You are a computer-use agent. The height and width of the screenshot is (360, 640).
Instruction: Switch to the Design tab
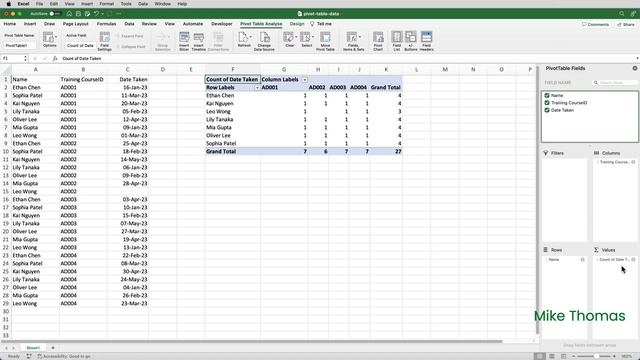coord(297,24)
